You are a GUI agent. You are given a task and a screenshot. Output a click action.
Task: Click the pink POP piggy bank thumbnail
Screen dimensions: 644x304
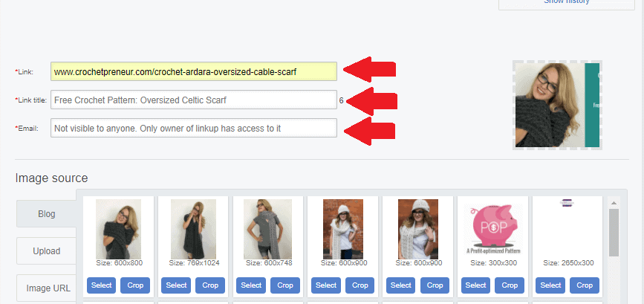493,229
